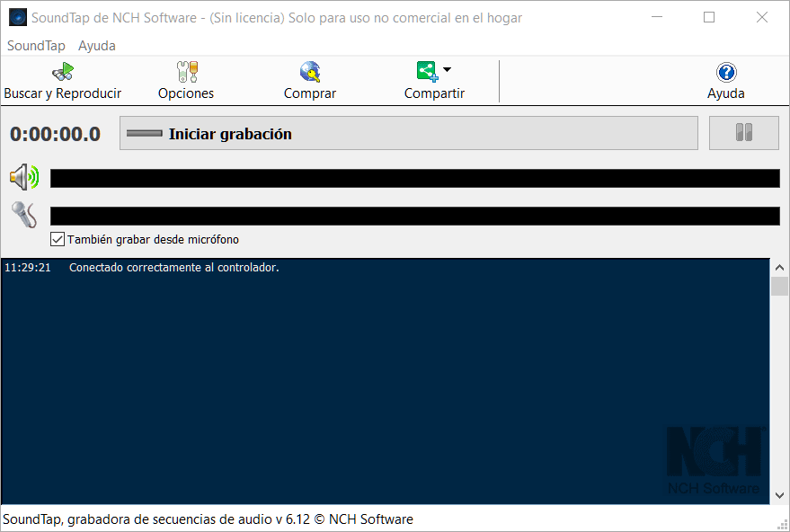Image resolution: width=790 pixels, height=532 pixels.
Task: Open the Ayuda menu in menu bar
Action: click(x=97, y=46)
